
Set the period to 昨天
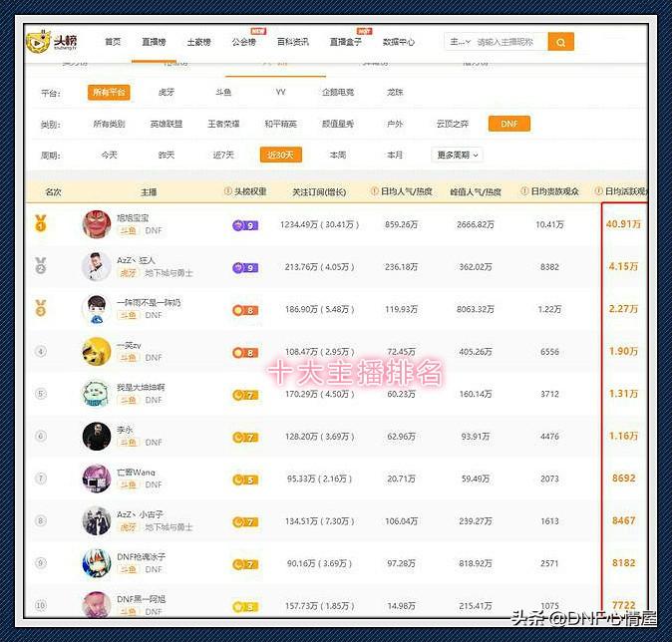(167, 155)
